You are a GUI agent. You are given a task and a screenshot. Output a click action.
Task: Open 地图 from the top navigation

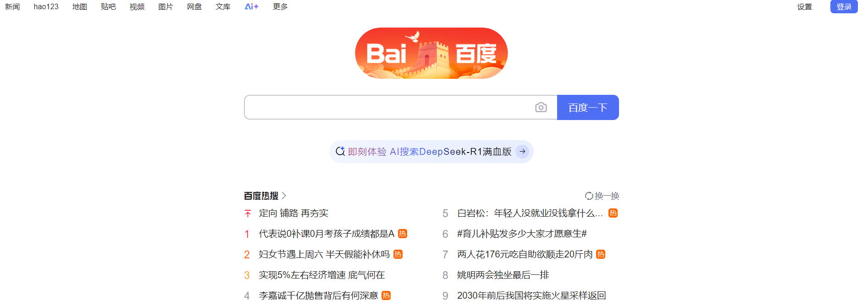[x=80, y=6]
